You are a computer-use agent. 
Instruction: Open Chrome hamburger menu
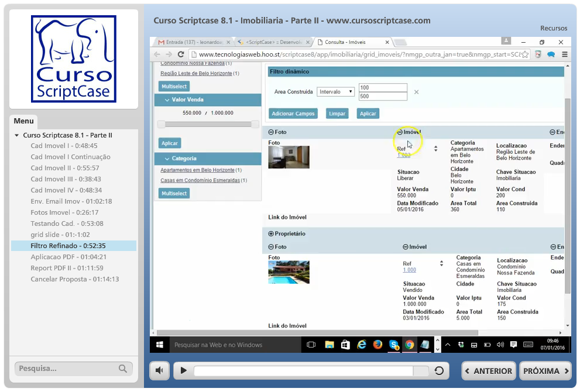tap(564, 54)
